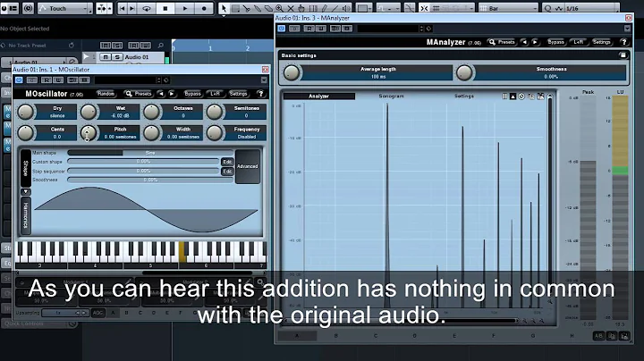Toggle Constrain Delay Compensation button
Image resolution: width=644 pixels, height=361 pixels.
tap(28, 8)
